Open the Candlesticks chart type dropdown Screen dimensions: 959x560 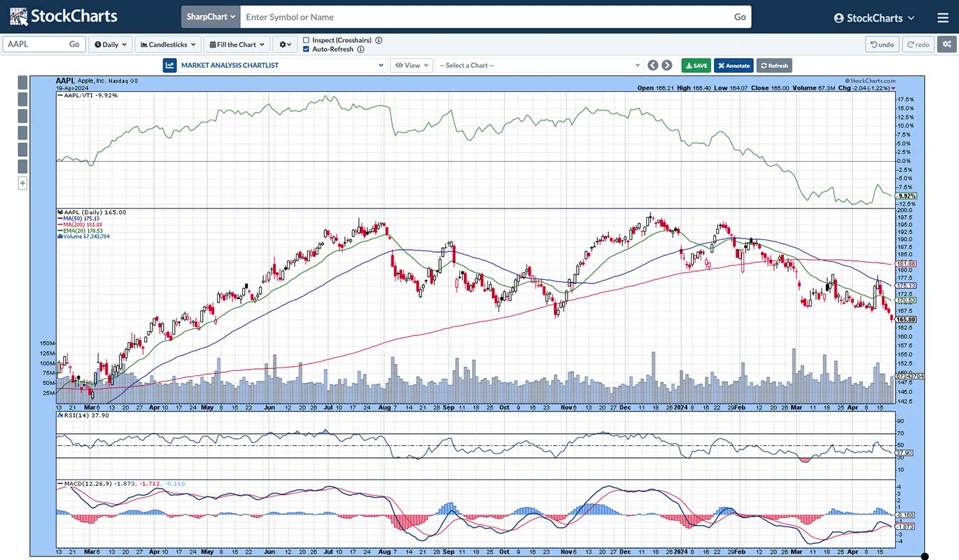click(168, 44)
